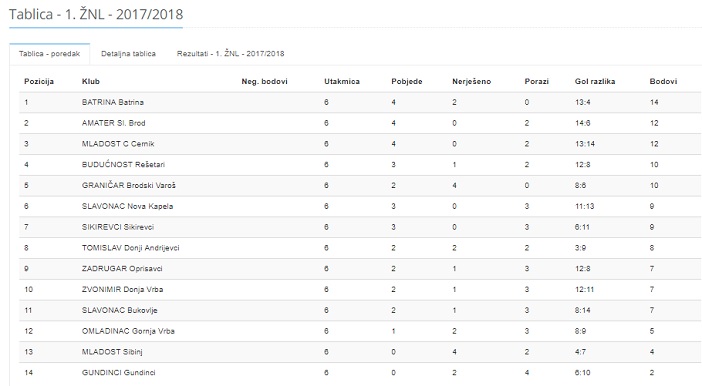Select club GUNDINCI Gundinci
702x386 pixels.
[119, 373]
